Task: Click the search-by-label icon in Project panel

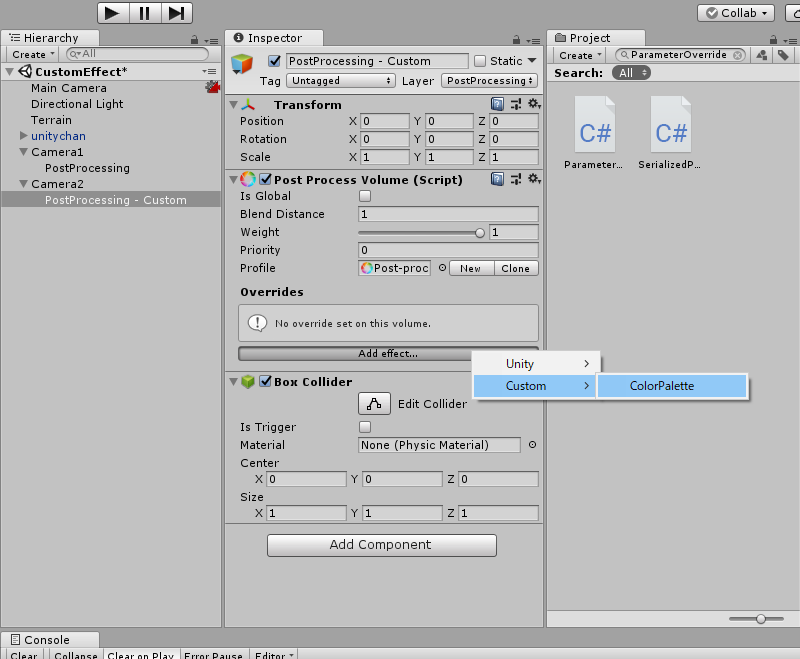Action: (785, 55)
